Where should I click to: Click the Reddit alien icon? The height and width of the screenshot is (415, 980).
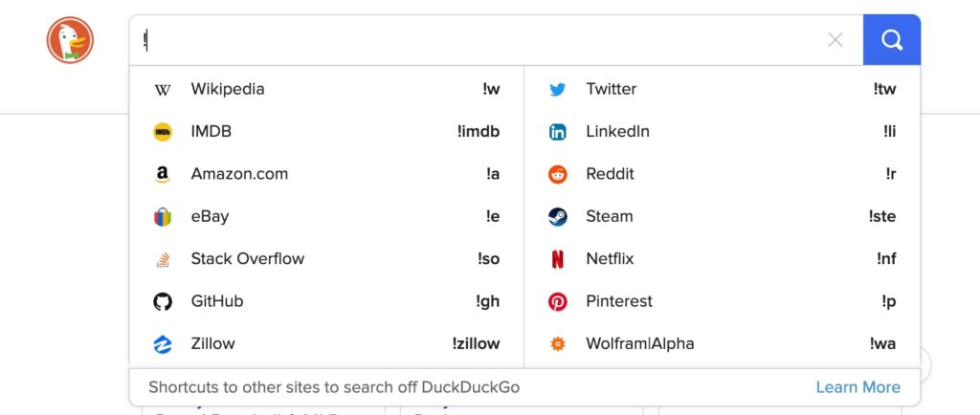point(557,174)
